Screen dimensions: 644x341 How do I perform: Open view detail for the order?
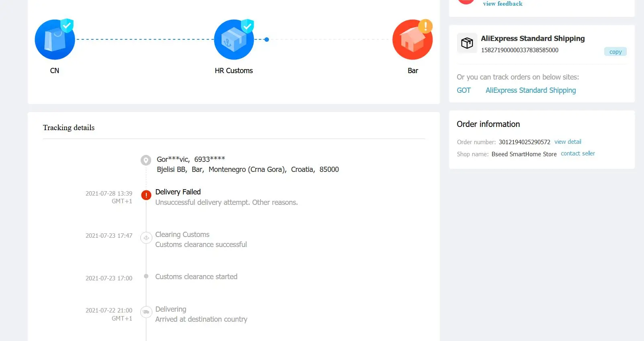[x=568, y=142]
